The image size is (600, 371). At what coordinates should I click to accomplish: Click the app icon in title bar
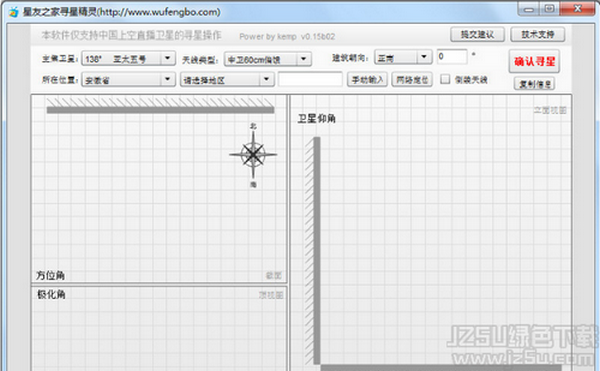(x=14, y=12)
